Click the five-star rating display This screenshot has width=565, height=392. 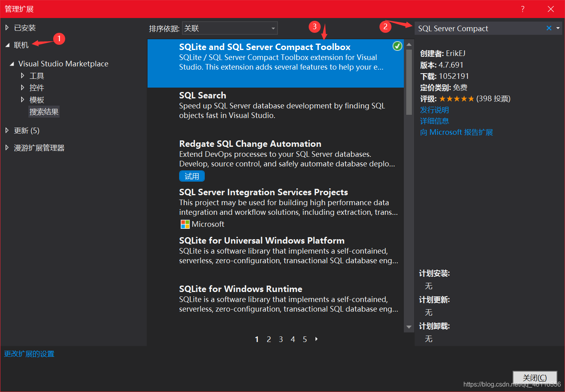pyautogui.click(x=457, y=98)
